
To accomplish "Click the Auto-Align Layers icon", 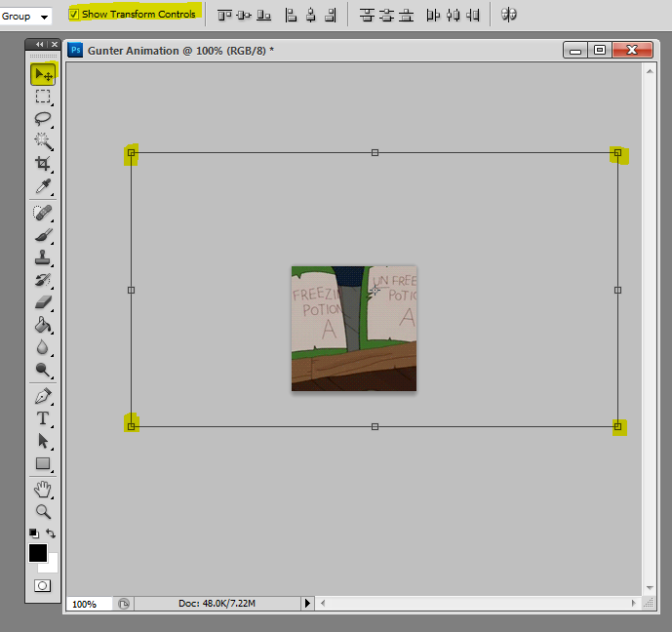I will 509,15.
